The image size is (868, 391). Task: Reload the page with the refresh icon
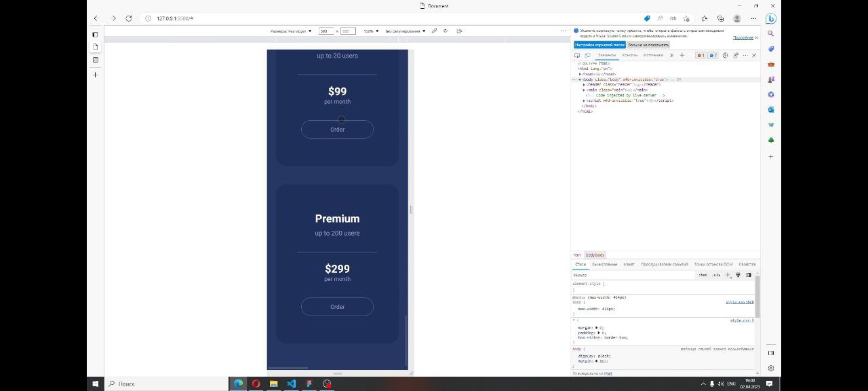(x=129, y=18)
